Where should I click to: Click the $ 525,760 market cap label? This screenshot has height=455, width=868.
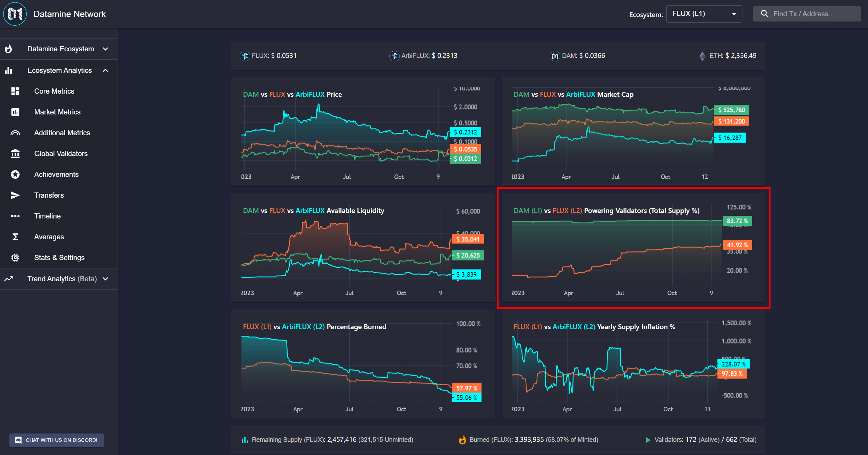(x=732, y=110)
